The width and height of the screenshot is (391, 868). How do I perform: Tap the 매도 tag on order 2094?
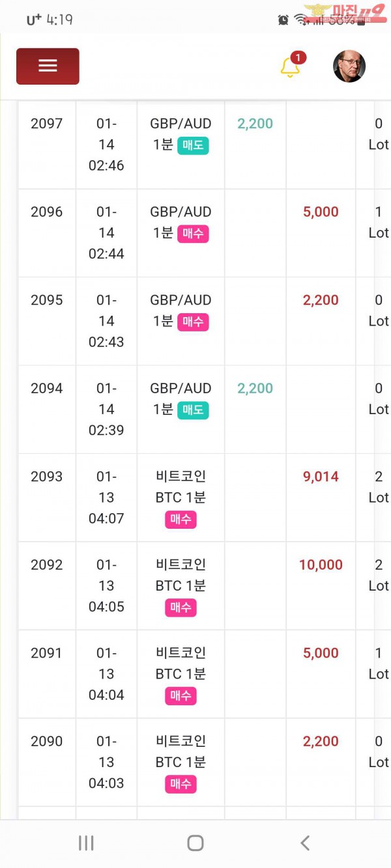(x=193, y=410)
